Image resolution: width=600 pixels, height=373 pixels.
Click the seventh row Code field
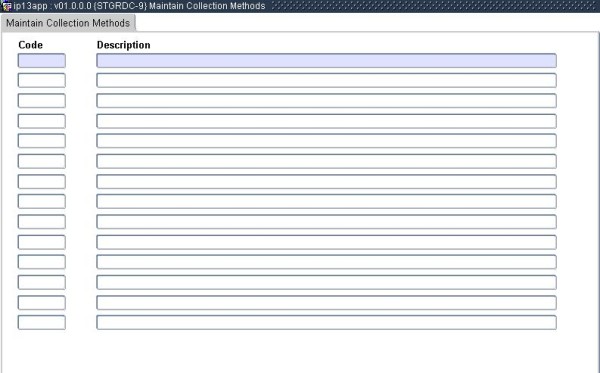42,181
